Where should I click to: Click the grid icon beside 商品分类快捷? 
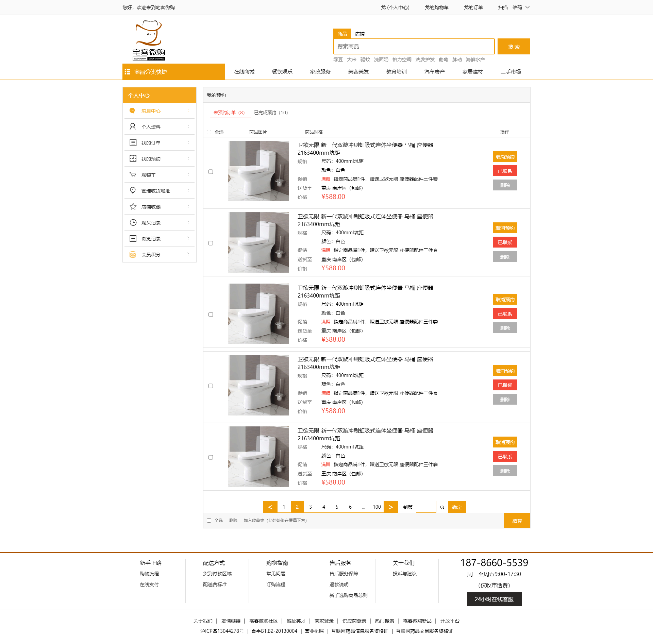(128, 72)
